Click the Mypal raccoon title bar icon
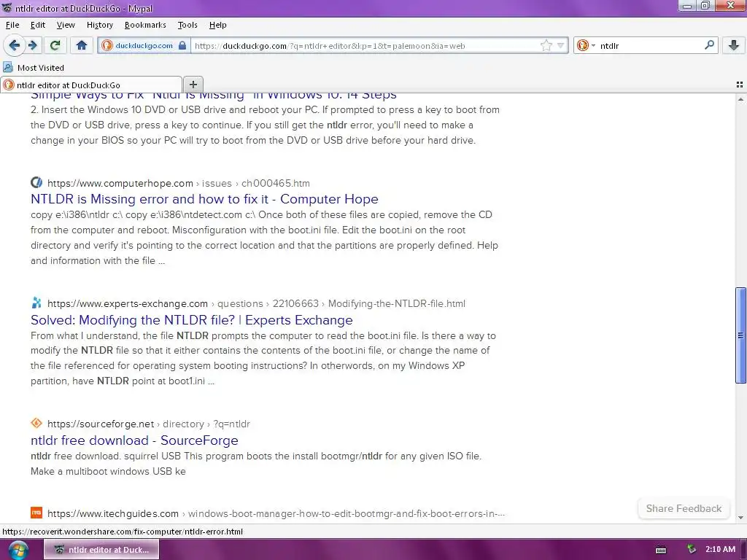This screenshot has height=560, width=747. [x=7, y=8]
